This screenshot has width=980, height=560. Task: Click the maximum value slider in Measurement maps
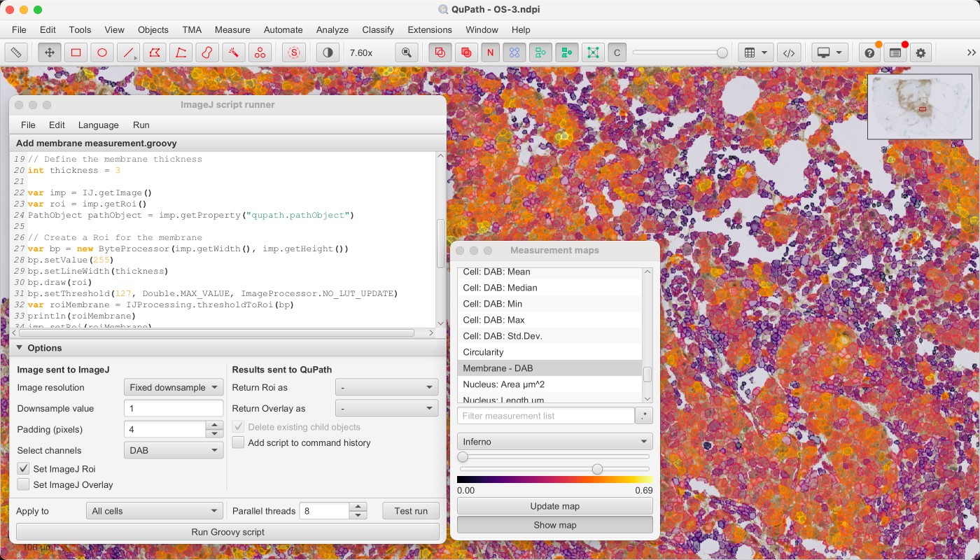click(597, 469)
